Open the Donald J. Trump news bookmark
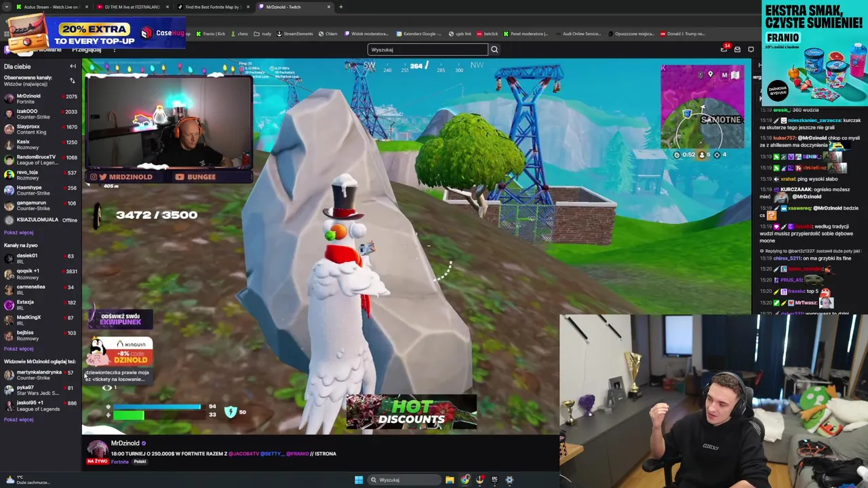Viewport: 868px width, 488px height. (683, 34)
